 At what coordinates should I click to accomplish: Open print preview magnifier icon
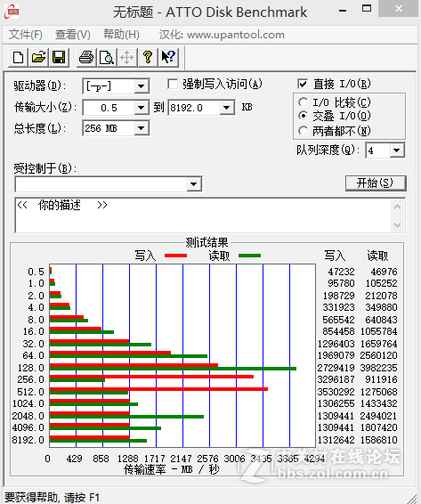pos(107,58)
